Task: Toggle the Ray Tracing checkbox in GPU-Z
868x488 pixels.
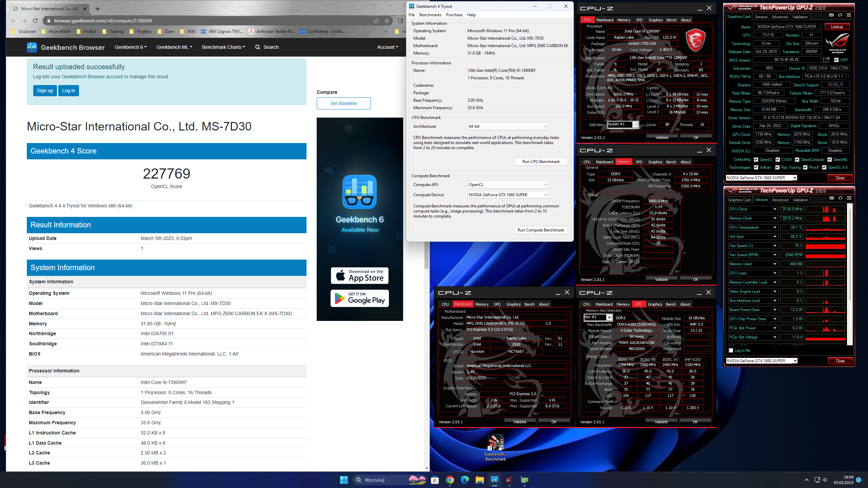Action: tap(777, 167)
